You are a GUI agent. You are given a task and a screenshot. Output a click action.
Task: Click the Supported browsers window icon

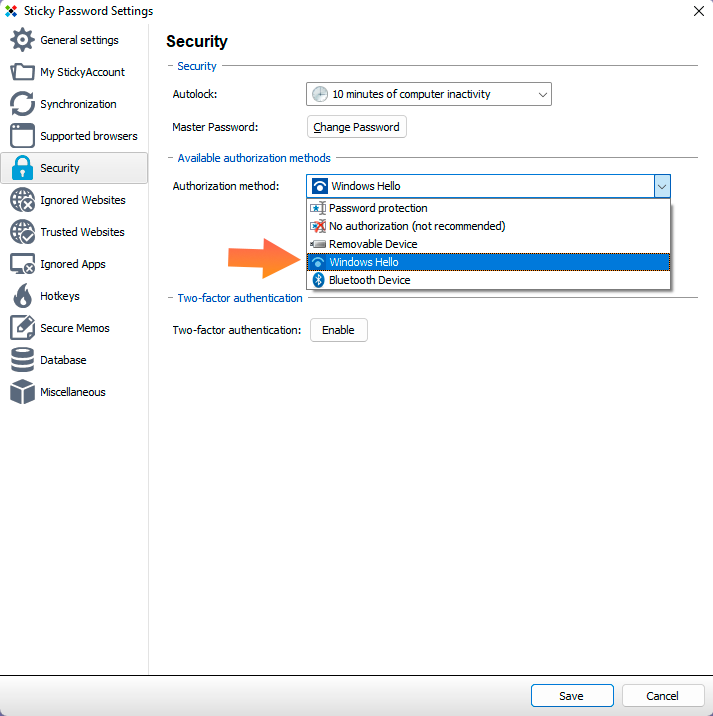(22, 136)
